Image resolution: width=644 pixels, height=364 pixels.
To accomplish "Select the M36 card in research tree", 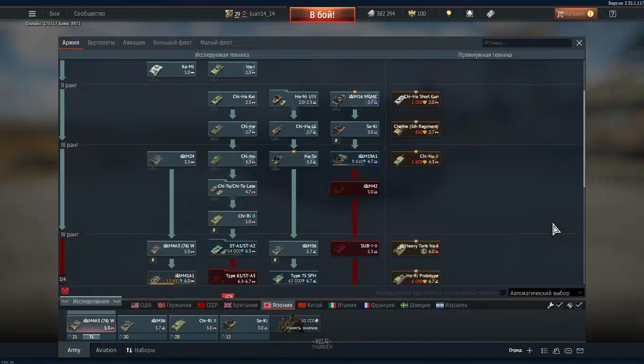I will click(x=294, y=249).
